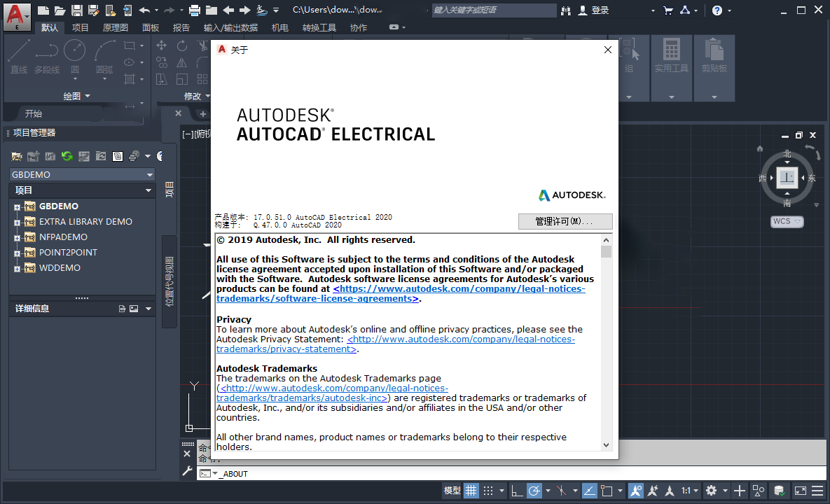Click the New drawing icon in quick access toolbar
This screenshot has width=830, height=504.
coord(43,10)
